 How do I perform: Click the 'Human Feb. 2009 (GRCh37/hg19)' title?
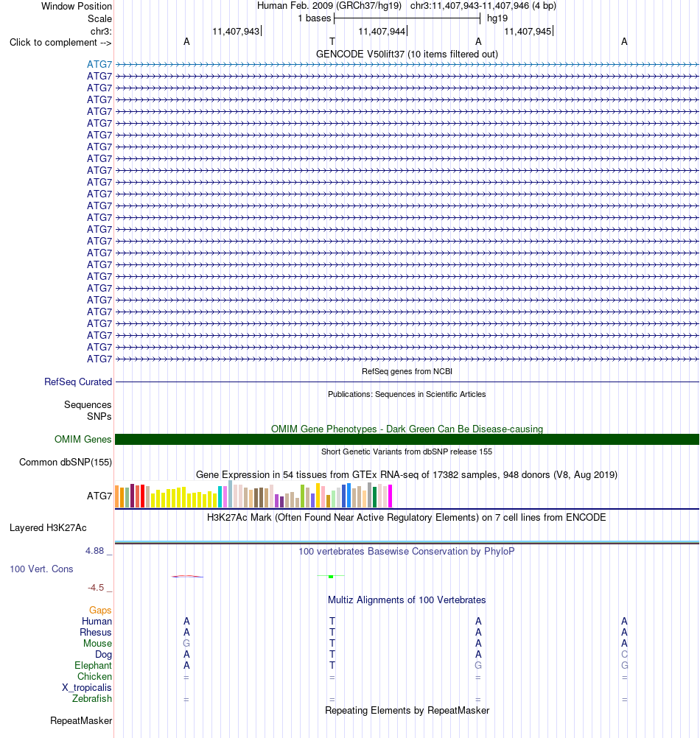329,6
